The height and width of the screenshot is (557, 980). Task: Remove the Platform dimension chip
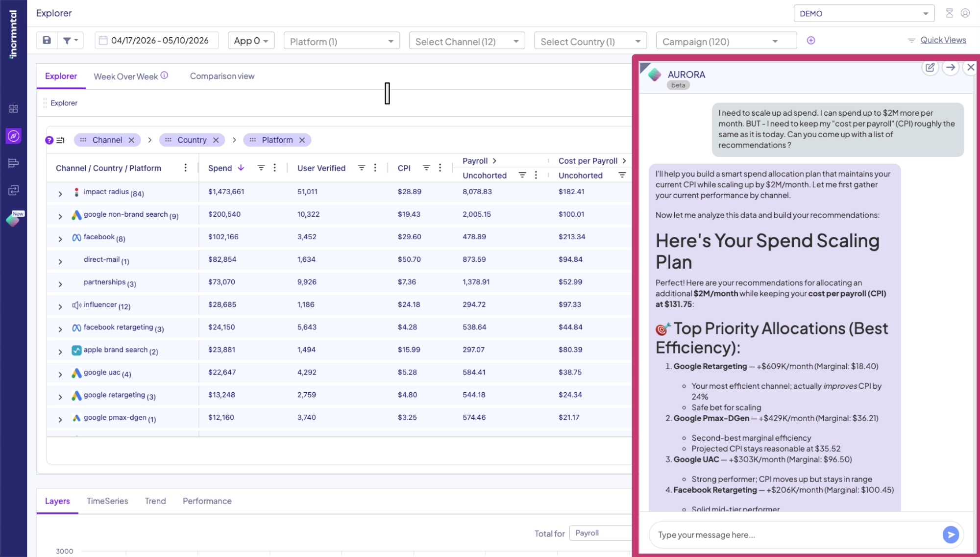coord(302,140)
